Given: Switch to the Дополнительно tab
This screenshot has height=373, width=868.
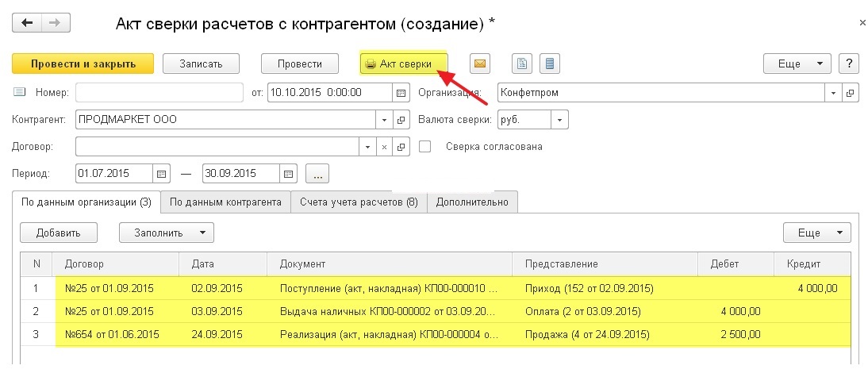Looking at the screenshot, I should pyautogui.click(x=472, y=202).
